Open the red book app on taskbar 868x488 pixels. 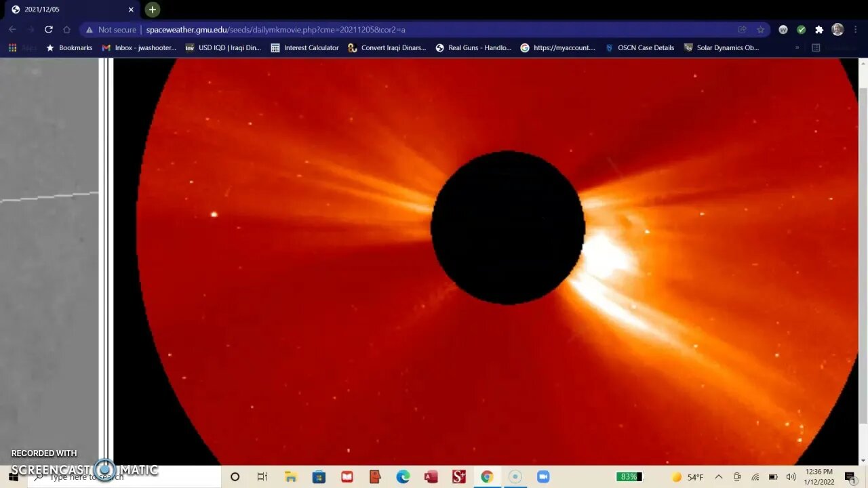tap(347, 477)
